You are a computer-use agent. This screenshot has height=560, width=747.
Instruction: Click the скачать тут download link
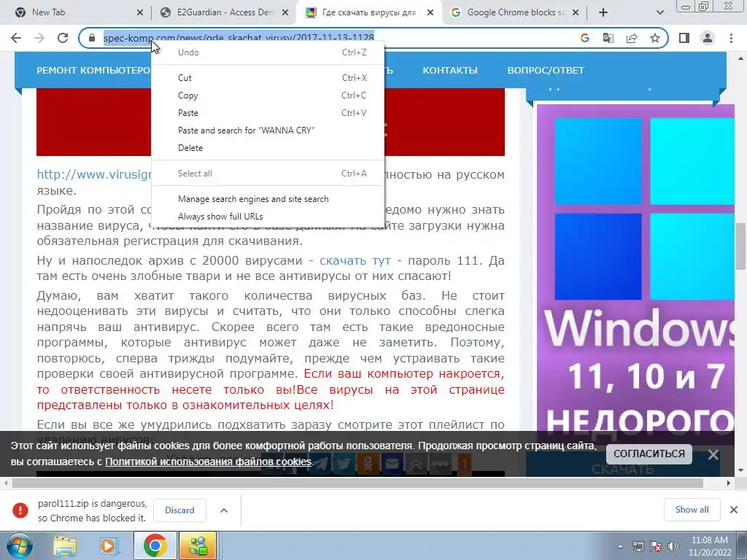(x=355, y=260)
